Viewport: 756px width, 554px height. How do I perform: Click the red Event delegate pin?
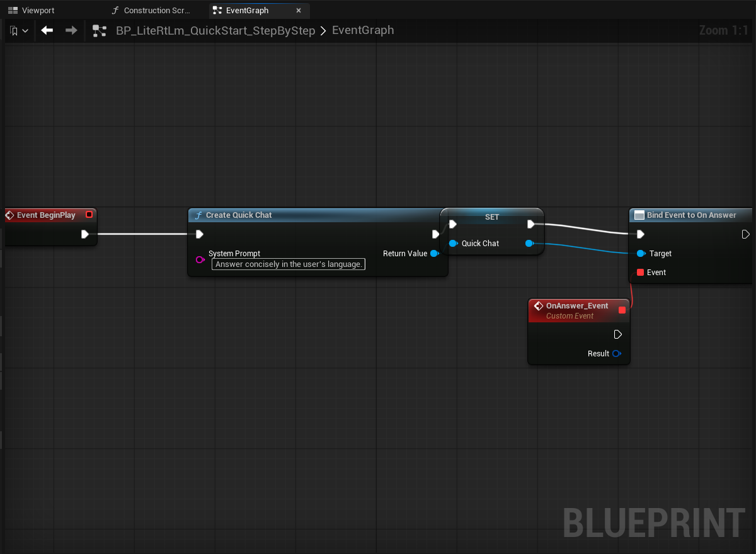pyautogui.click(x=641, y=273)
